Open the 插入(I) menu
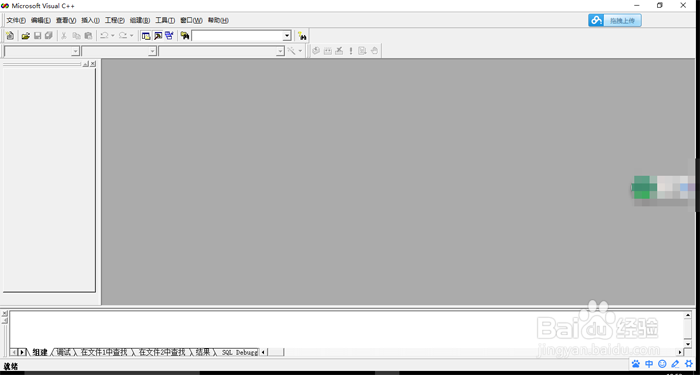 (x=91, y=20)
